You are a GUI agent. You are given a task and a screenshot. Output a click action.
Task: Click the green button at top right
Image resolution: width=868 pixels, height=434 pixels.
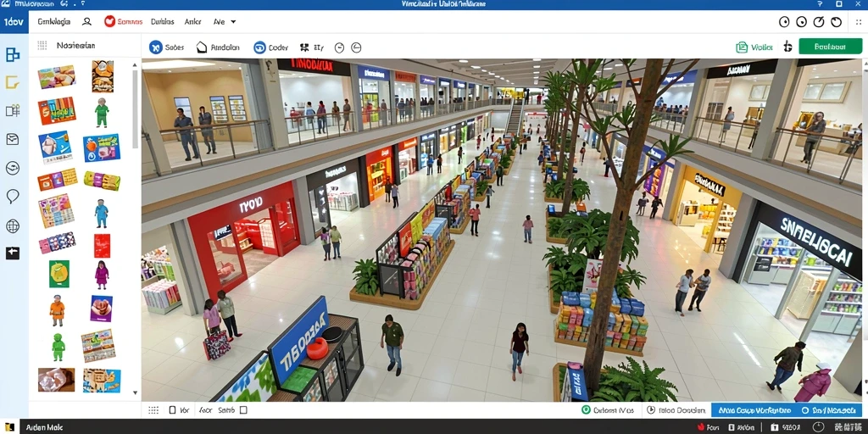[831, 47]
